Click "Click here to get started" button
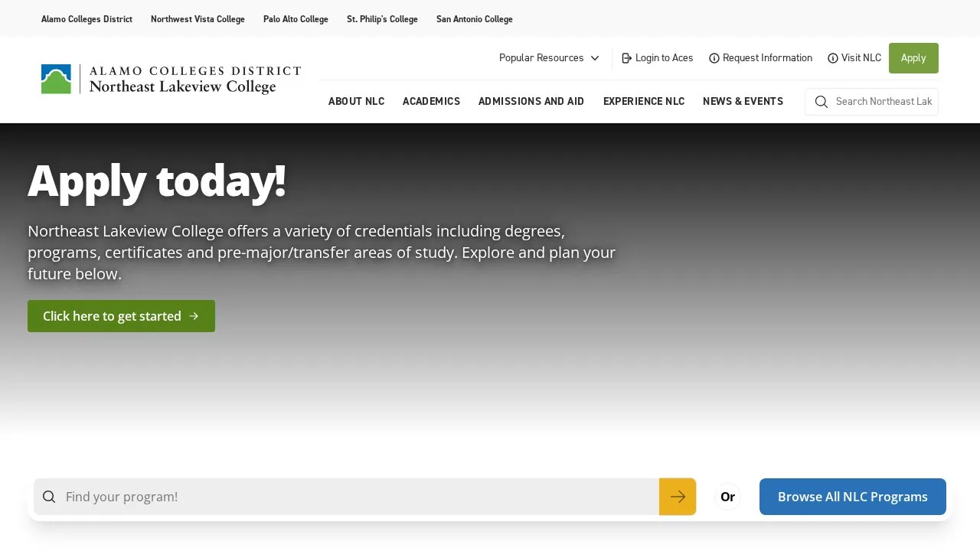This screenshot has height=551, width=980. coord(121,316)
